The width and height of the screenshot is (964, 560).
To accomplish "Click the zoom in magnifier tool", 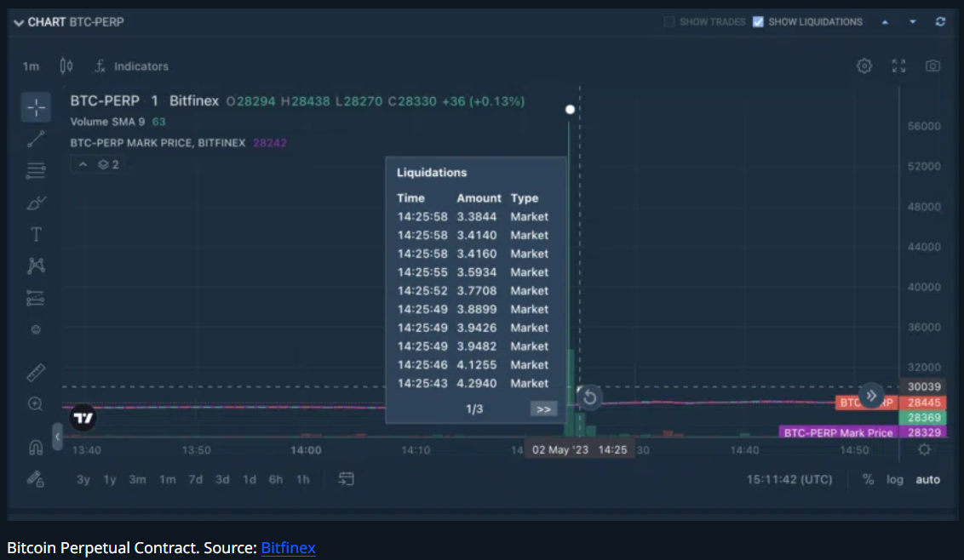I will 36,404.
